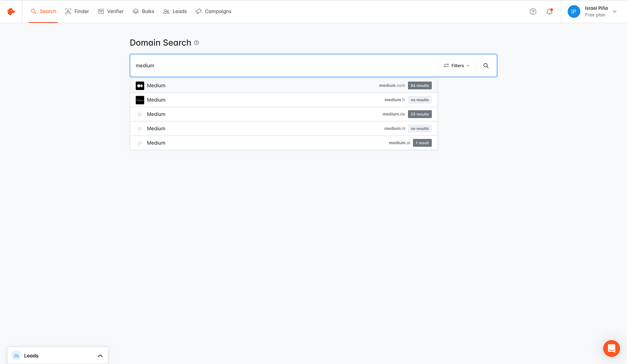Click the Hunter fox logo
This screenshot has height=364, width=627.
coord(11,11)
